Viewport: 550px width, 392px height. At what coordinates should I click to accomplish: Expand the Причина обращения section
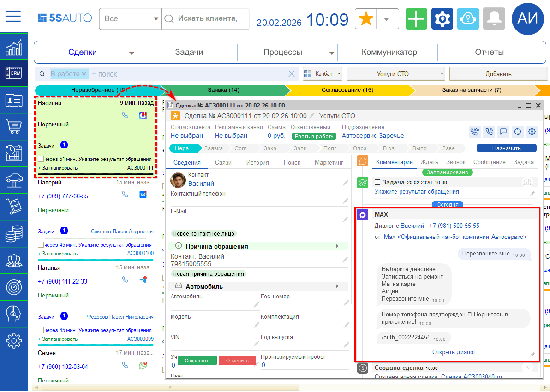coord(337,246)
